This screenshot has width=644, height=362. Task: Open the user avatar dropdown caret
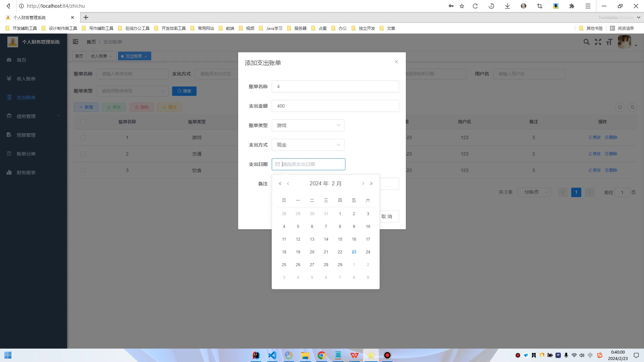pyautogui.click(x=636, y=45)
